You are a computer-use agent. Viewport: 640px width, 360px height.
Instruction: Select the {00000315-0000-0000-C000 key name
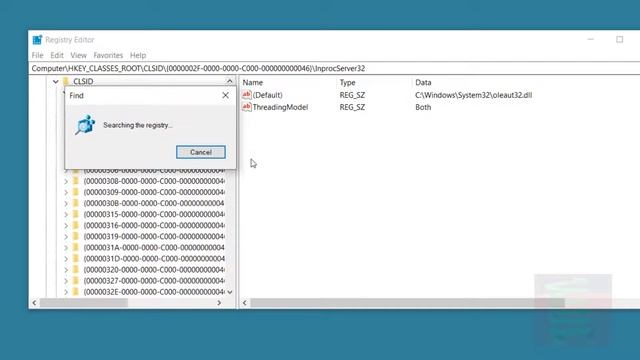[154, 214]
